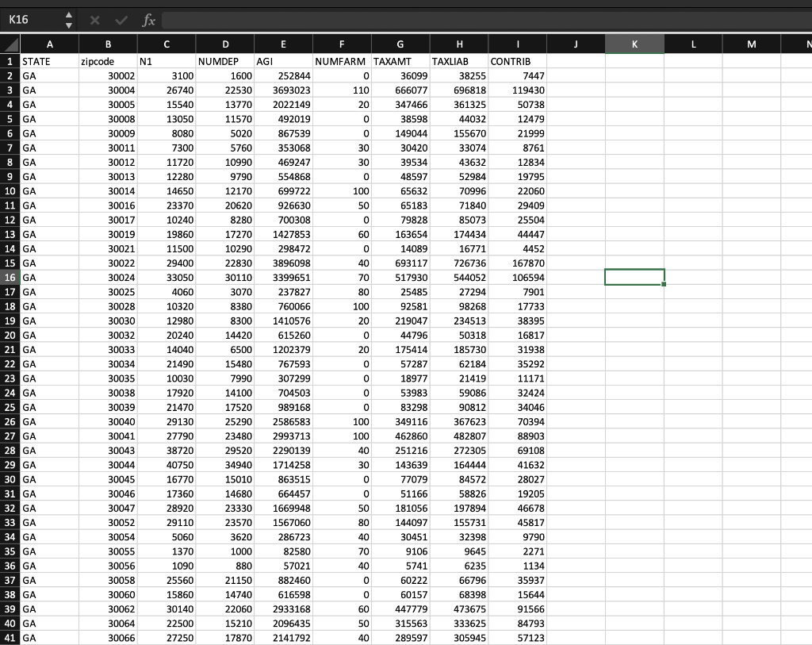Click the Select All triangle above row headers
Screen dimensions: 812x645
pyautogui.click(x=10, y=44)
